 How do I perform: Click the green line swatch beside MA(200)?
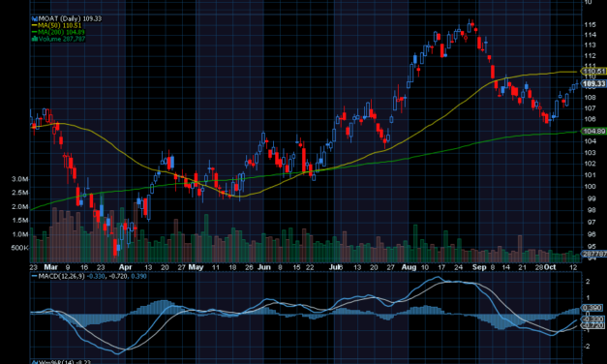35,32
